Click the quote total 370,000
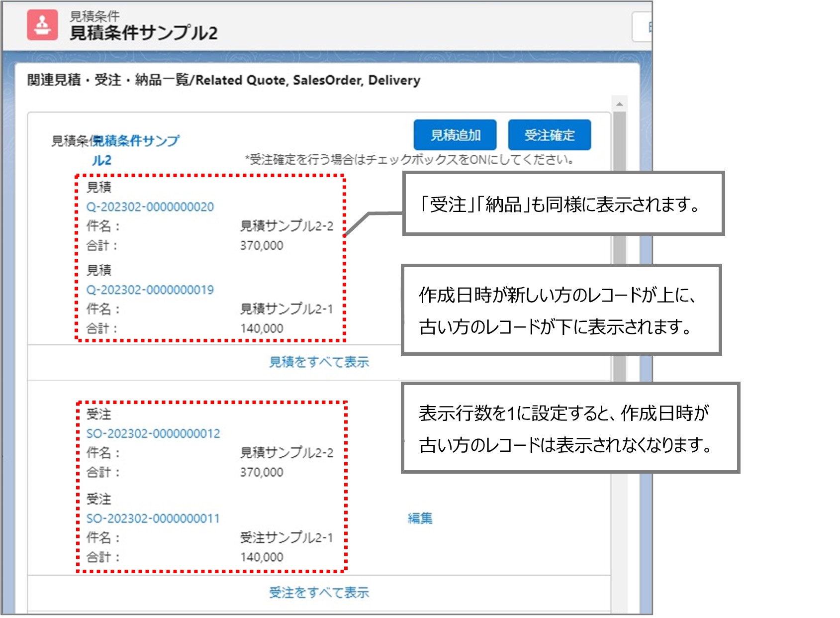 262,245
